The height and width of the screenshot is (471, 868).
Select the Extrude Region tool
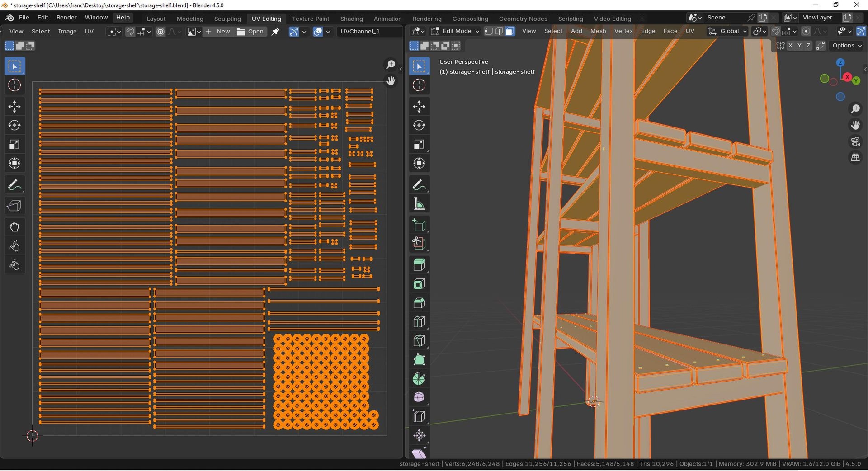coord(419,265)
